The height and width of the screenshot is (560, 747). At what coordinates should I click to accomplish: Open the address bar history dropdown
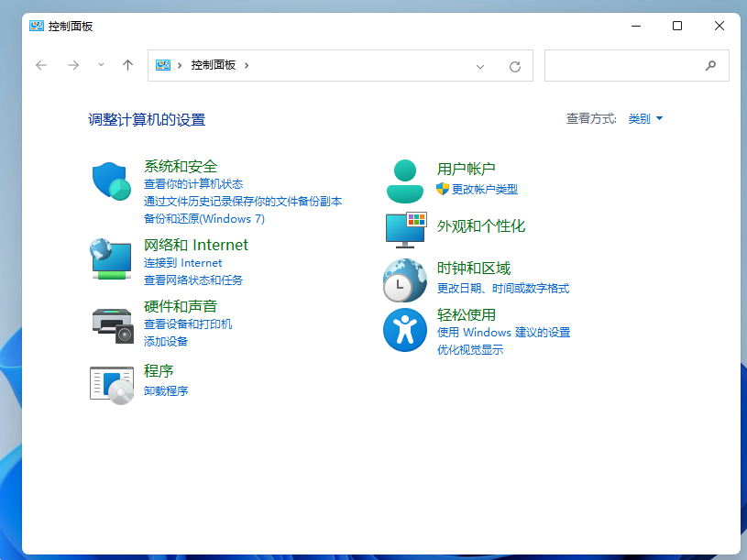coord(479,65)
